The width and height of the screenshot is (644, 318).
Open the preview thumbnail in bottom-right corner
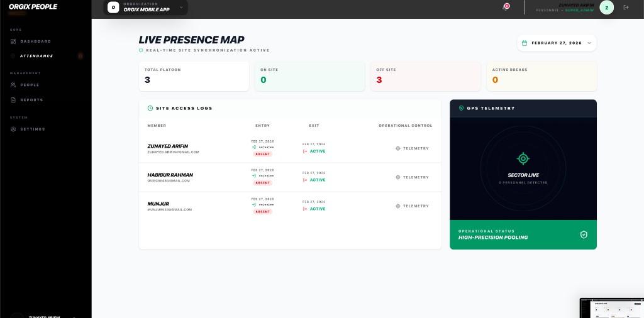611,307
